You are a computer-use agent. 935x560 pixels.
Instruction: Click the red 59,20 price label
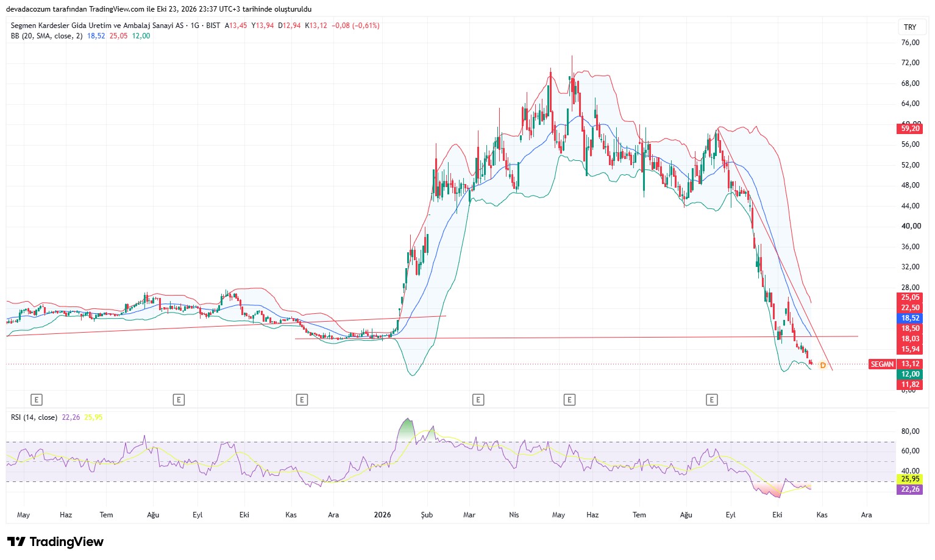[x=910, y=129]
